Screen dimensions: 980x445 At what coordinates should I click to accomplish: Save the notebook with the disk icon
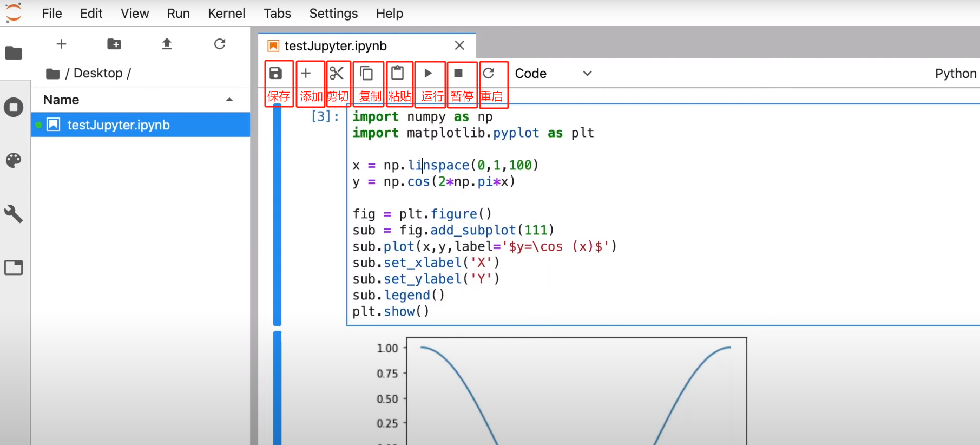tap(276, 74)
